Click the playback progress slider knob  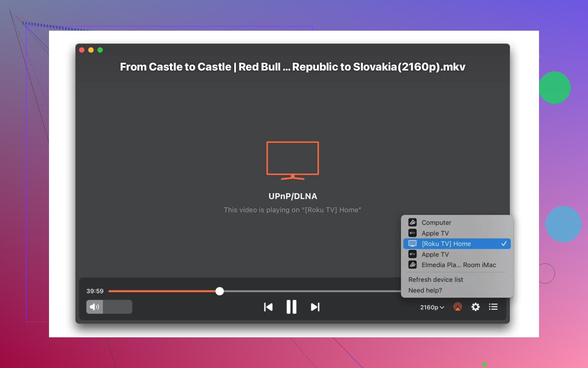(x=219, y=291)
